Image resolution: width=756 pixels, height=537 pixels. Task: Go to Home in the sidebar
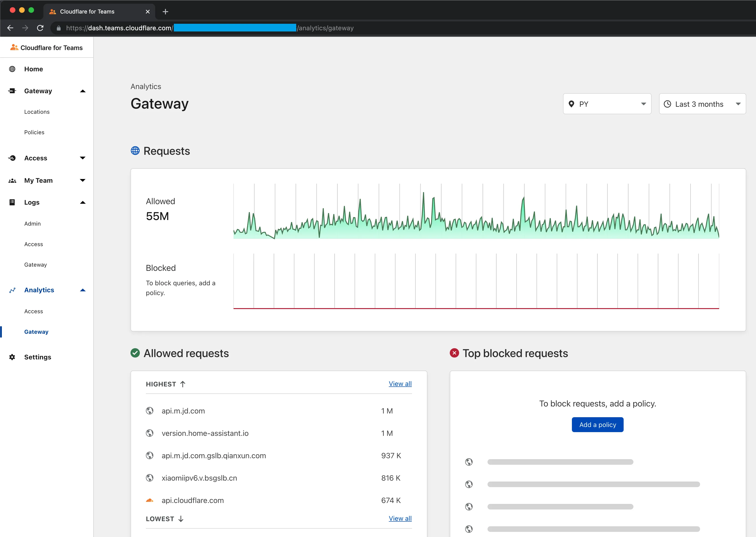[x=33, y=69]
